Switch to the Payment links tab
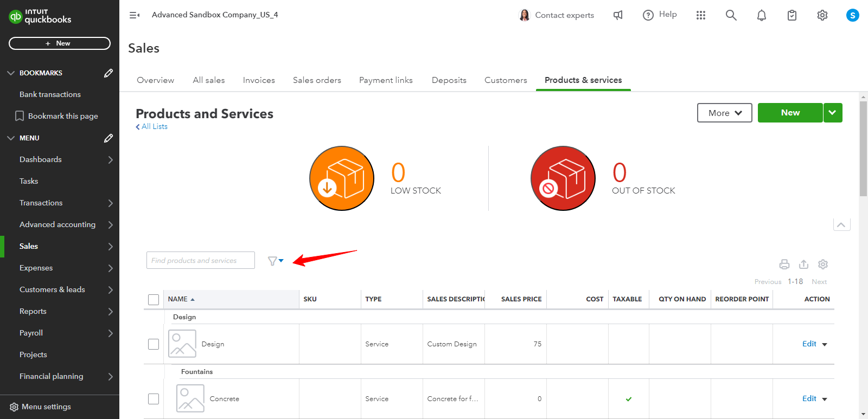Viewport: 868px width, 419px height. click(x=386, y=80)
